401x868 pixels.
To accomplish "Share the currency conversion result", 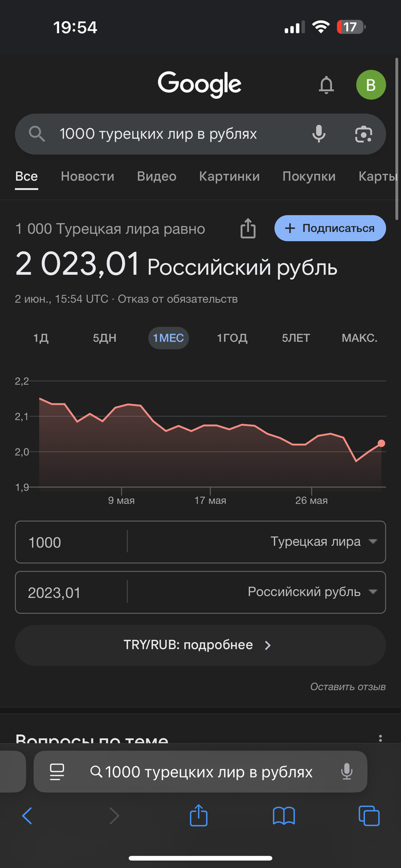I will (247, 228).
